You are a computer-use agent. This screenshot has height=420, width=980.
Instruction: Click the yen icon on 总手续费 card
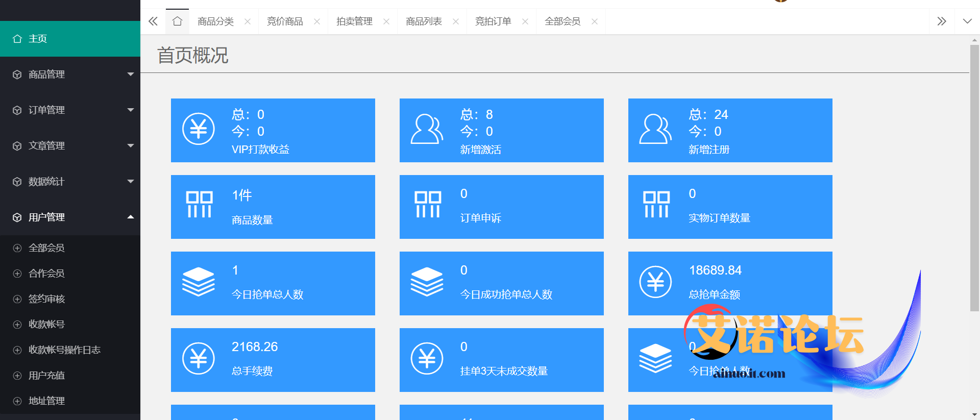point(199,359)
